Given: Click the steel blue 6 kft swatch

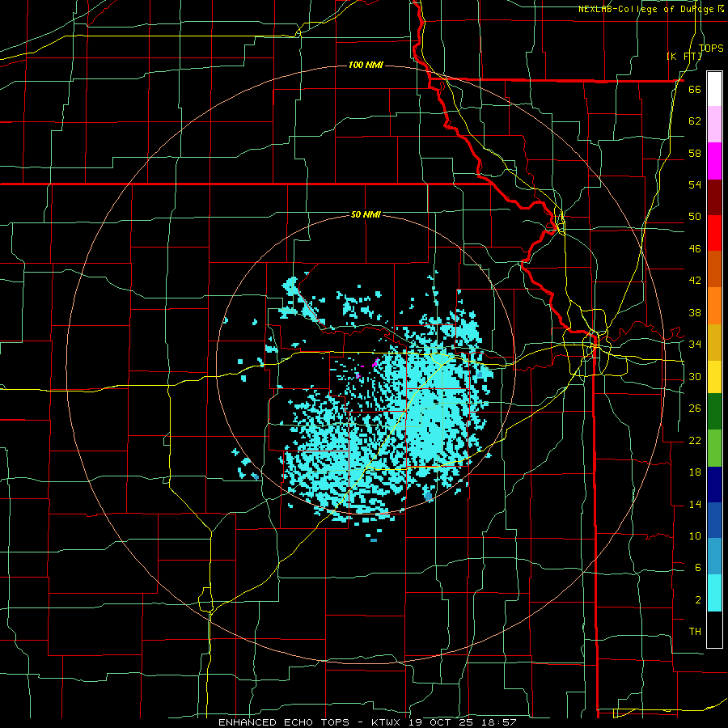Looking at the screenshot, I should tap(714, 557).
